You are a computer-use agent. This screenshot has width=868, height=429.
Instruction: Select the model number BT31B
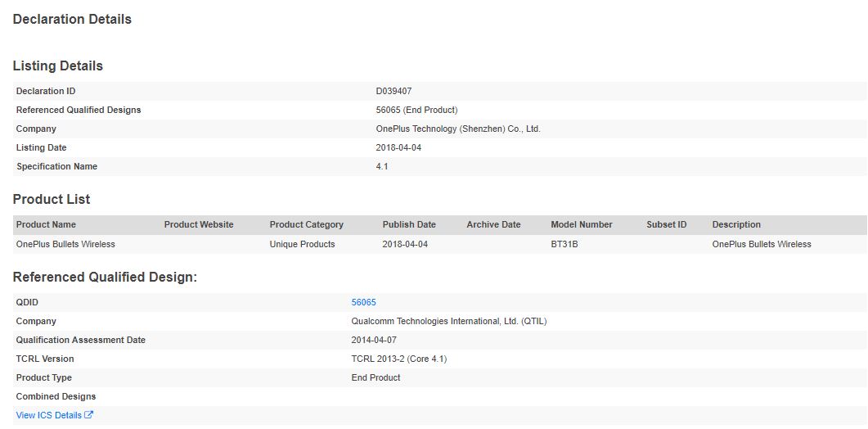click(x=564, y=244)
